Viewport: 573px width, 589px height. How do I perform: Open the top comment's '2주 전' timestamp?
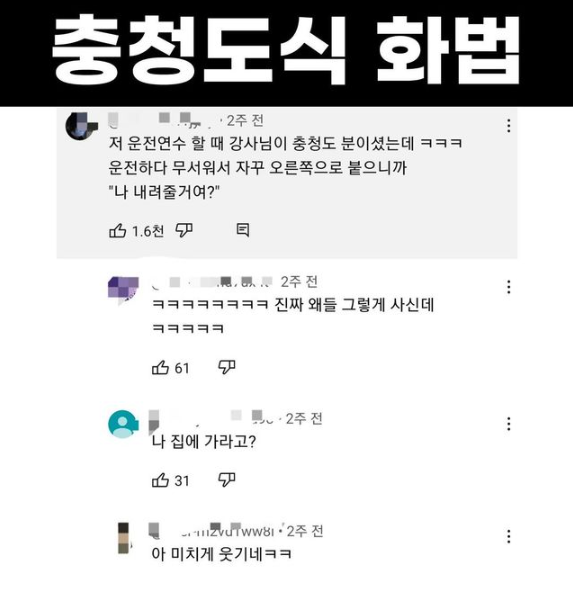click(245, 121)
